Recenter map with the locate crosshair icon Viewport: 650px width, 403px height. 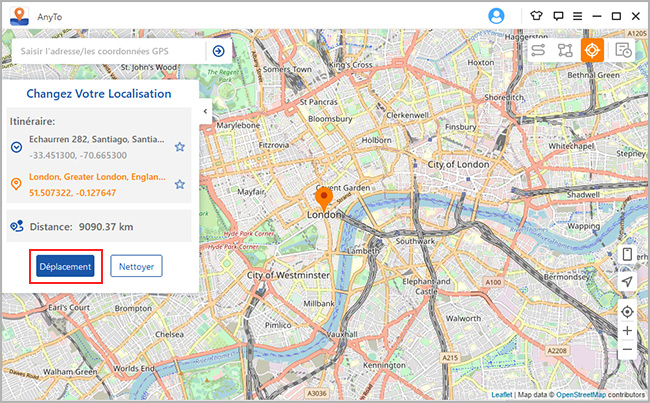click(627, 311)
